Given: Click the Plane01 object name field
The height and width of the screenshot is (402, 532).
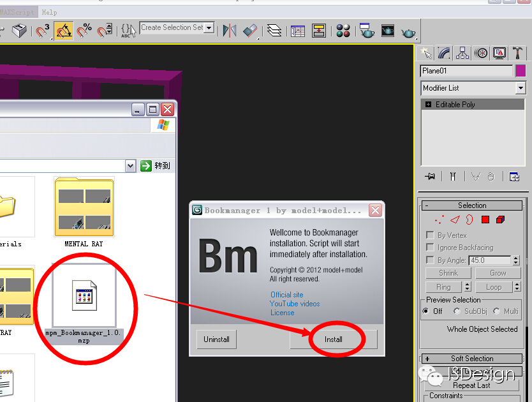Looking at the screenshot, I should coord(466,71).
